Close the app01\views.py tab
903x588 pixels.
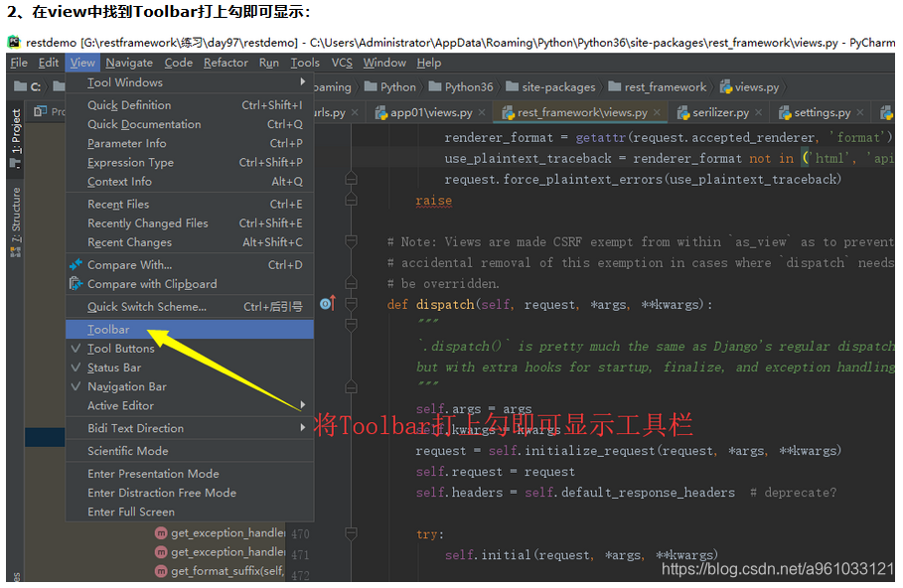pyautogui.click(x=482, y=113)
